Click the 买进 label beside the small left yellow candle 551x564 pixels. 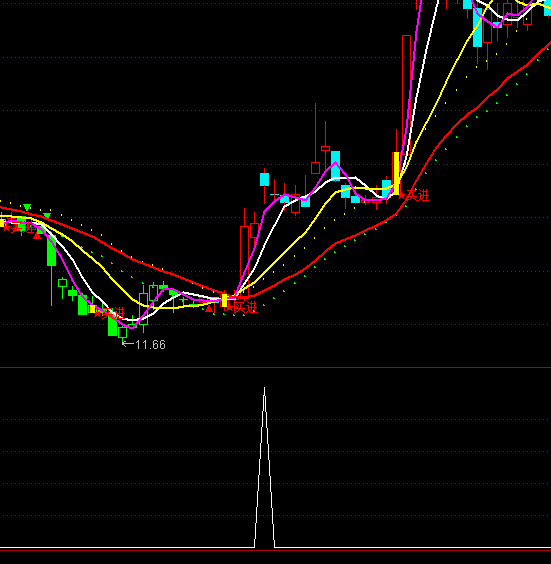pyautogui.click(x=110, y=313)
